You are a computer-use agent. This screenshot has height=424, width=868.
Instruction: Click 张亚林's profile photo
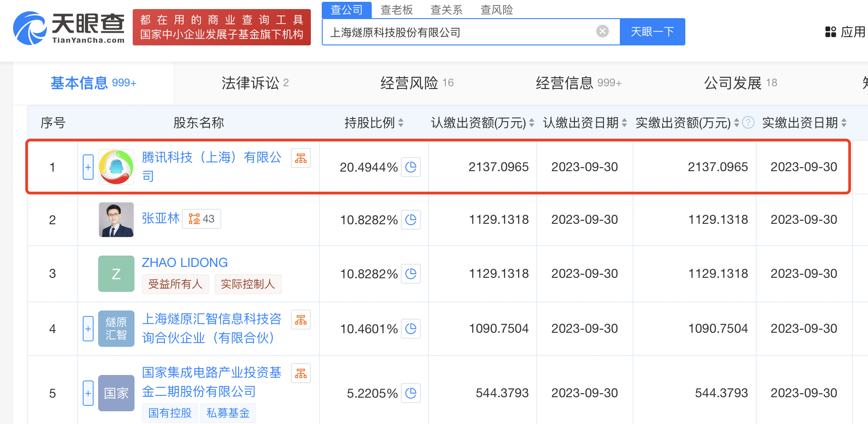coord(116,220)
